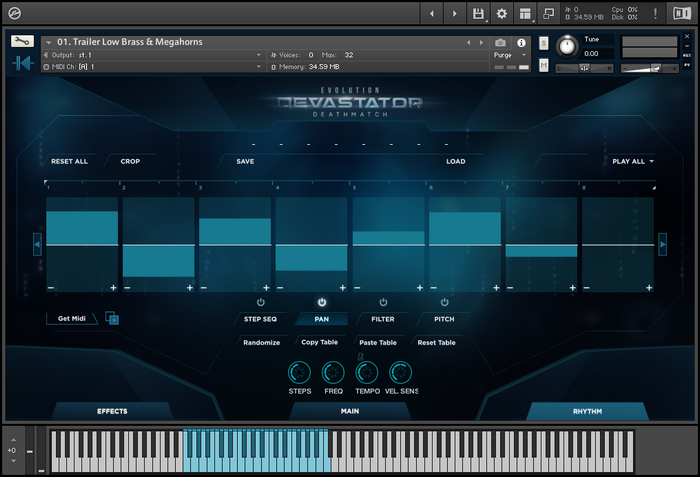This screenshot has width=700, height=477.
Task: Click the Tempo knob
Action: (x=367, y=374)
